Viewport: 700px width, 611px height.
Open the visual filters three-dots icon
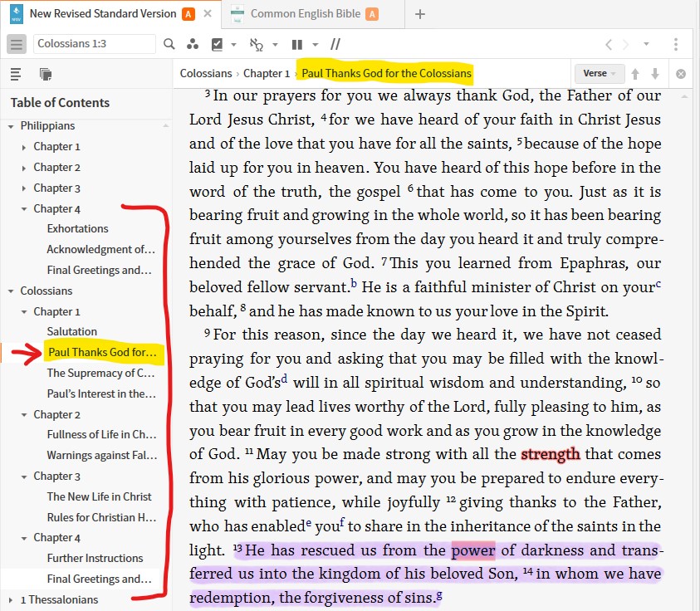click(193, 45)
